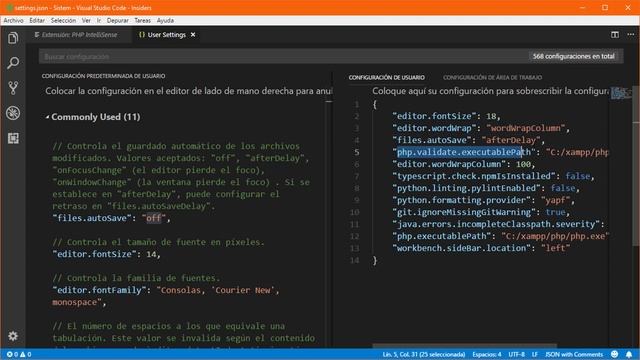
Task: Open the Tareas menu
Action: (142, 20)
